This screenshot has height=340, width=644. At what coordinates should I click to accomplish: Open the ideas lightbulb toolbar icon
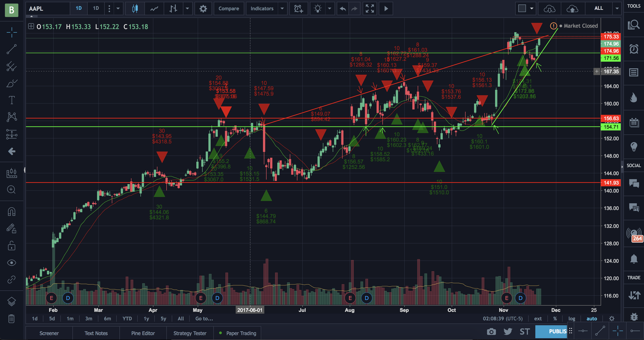318,9
